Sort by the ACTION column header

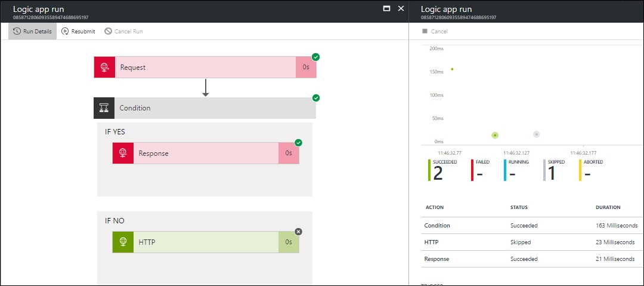tap(435, 207)
